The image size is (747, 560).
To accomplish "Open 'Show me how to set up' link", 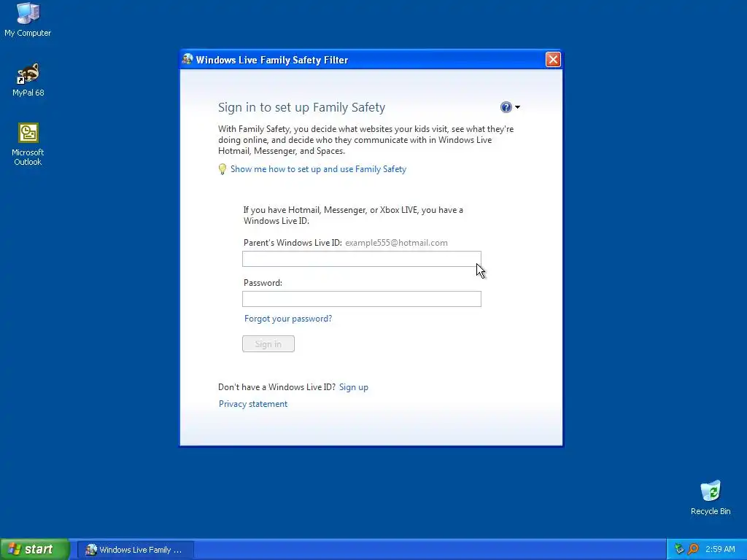I will (318, 169).
